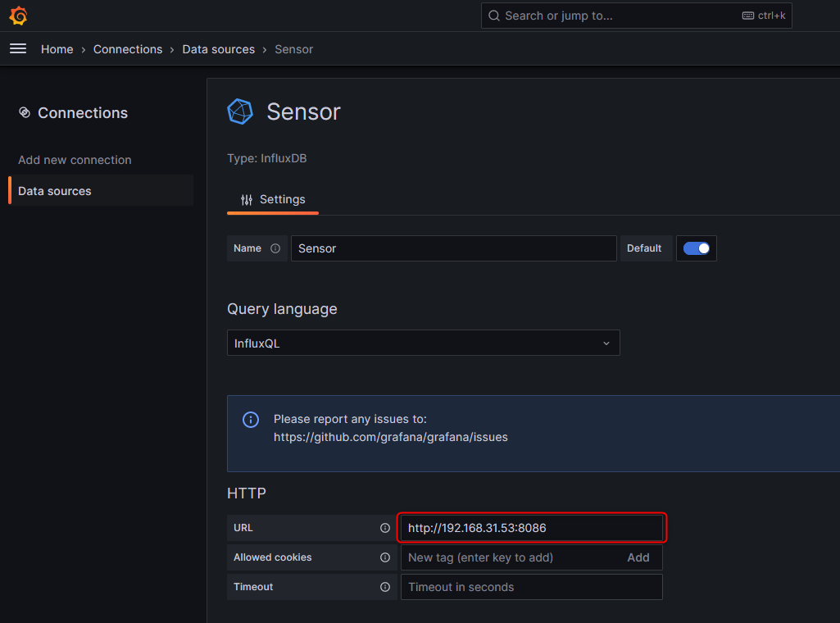The height and width of the screenshot is (623, 840).
Task: Click the URL label
Action: [x=243, y=528]
